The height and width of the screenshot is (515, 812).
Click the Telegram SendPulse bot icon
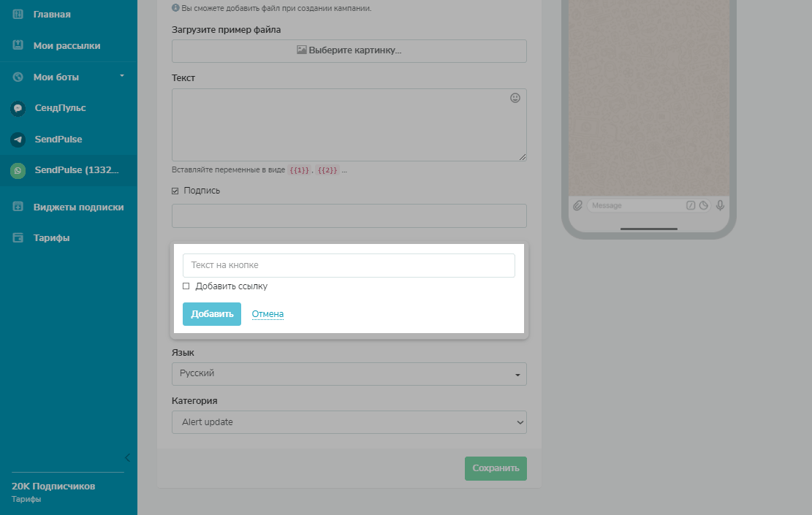[18, 140]
